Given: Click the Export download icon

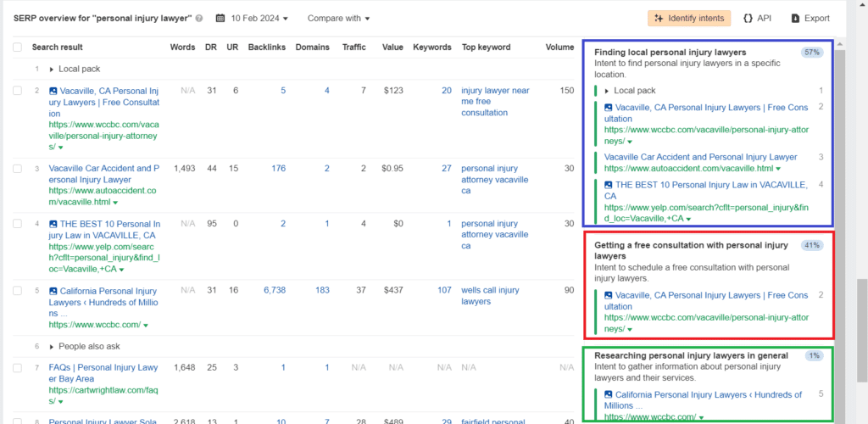Looking at the screenshot, I should coord(795,19).
